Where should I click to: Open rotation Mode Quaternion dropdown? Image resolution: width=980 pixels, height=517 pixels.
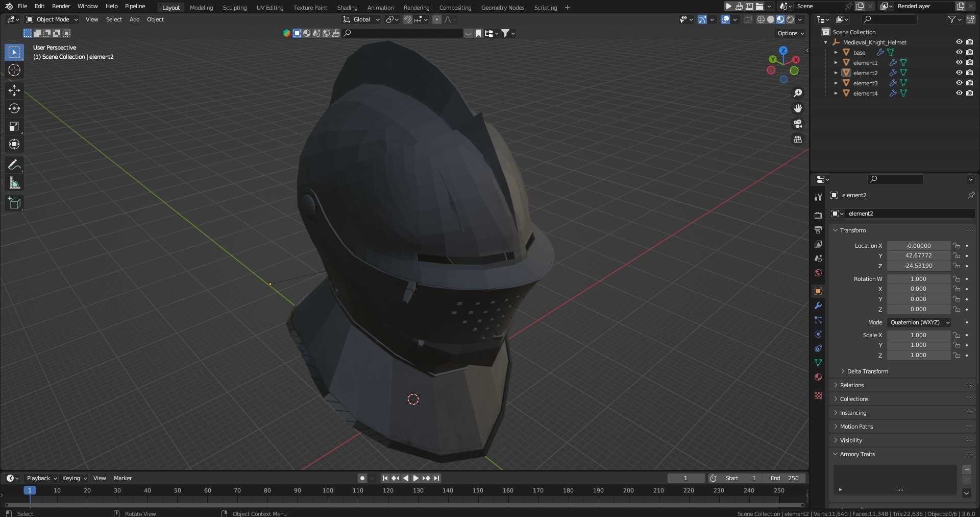pyautogui.click(x=919, y=322)
